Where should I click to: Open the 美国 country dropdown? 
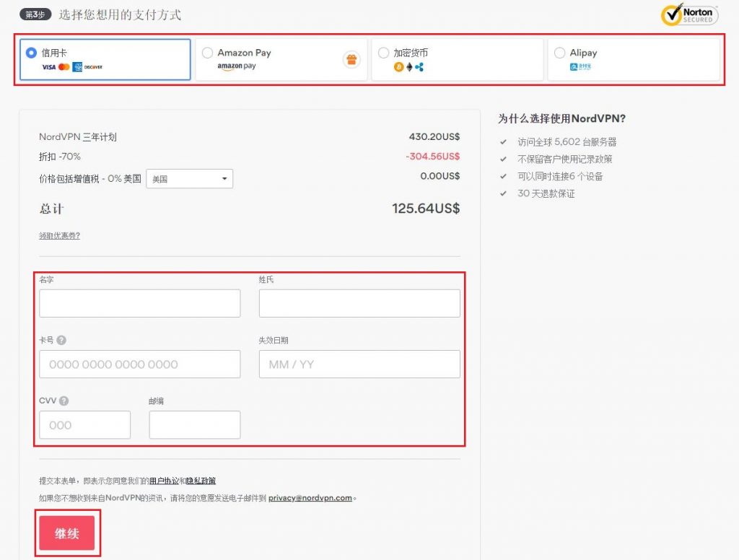tap(190, 179)
